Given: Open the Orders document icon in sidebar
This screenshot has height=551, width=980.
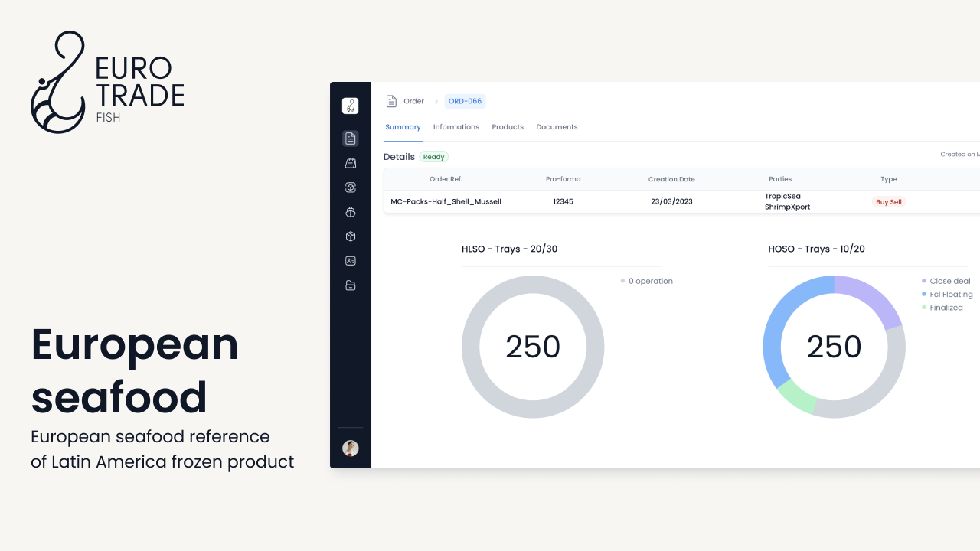Looking at the screenshot, I should 350,139.
